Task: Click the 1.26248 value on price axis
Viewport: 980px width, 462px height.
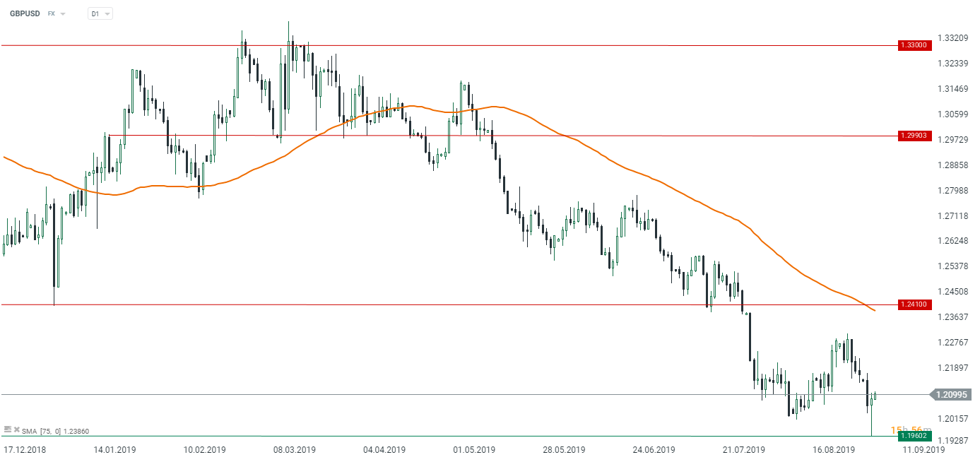Action: [x=953, y=241]
